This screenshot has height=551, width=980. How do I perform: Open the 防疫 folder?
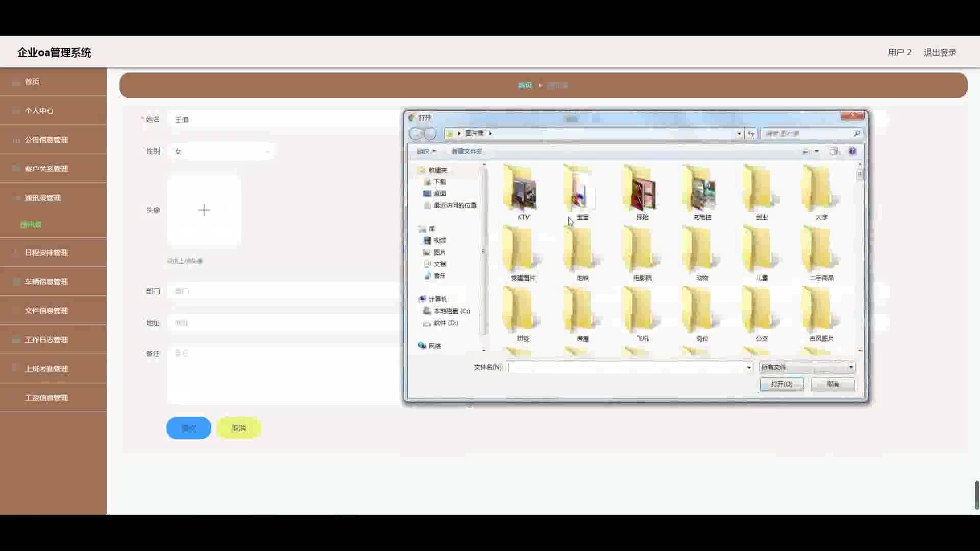[x=523, y=314]
